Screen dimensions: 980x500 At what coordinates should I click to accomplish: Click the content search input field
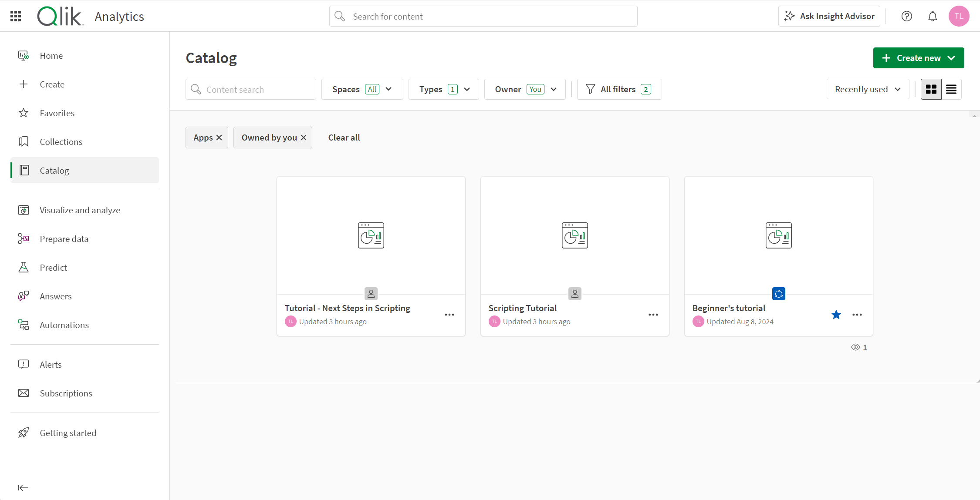[251, 89]
